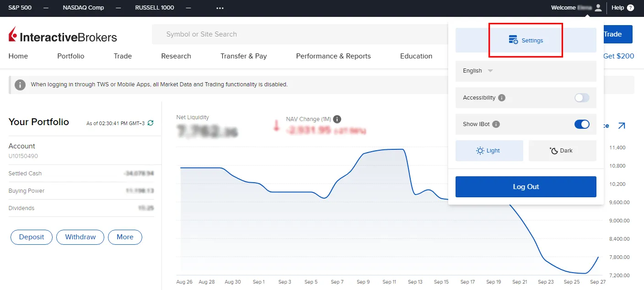Viewport: 644px width, 290px height.
Task: Open the Welcome account dropdown
Action: 567,7
